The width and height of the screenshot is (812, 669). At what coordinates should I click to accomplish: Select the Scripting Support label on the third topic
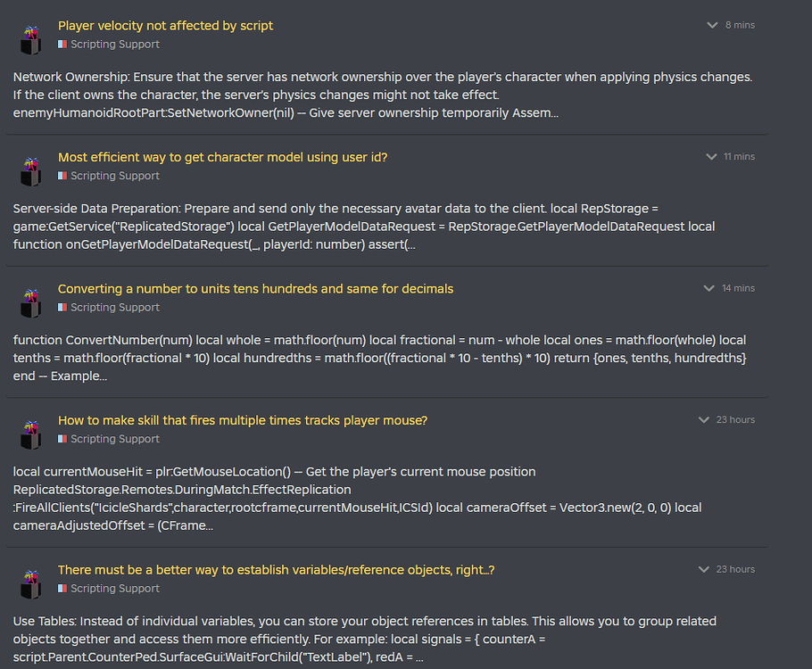[114, 307]
